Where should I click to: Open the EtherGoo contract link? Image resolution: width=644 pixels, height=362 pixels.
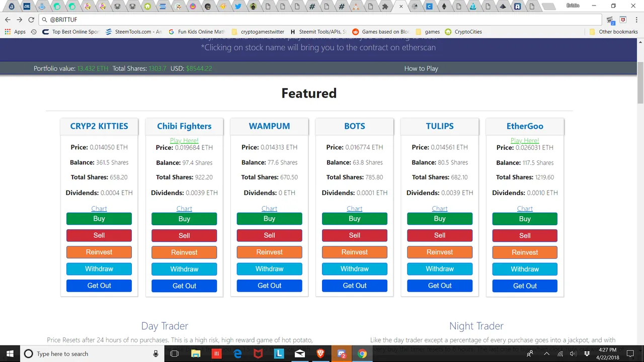click(525, 126)
